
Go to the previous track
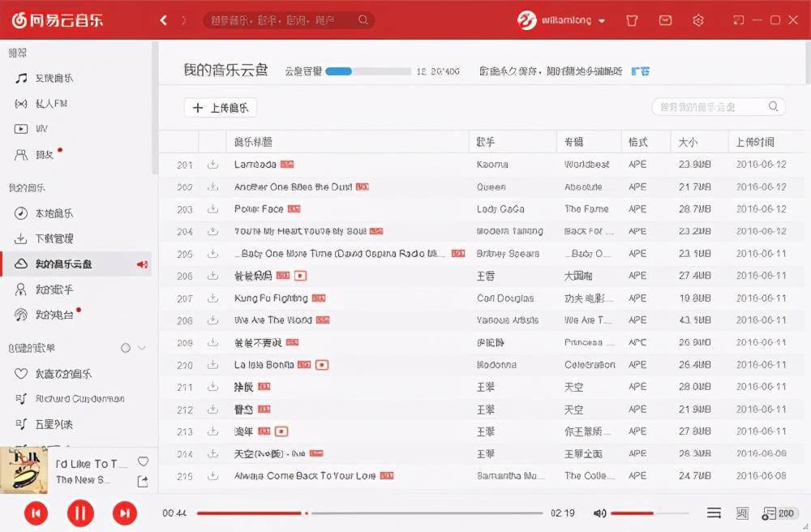(x=36, y=513)
